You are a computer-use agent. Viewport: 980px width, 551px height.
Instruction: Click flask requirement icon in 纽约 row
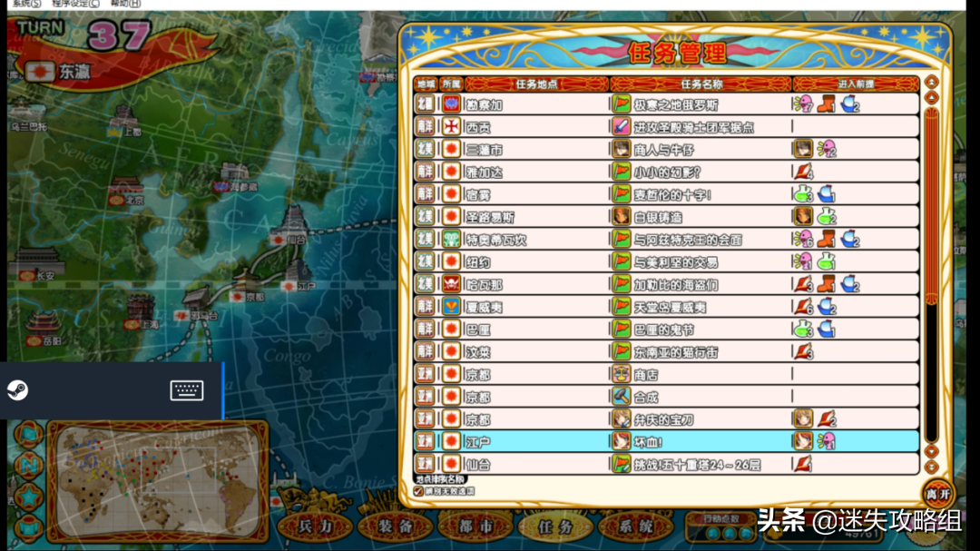pos(827,262)
